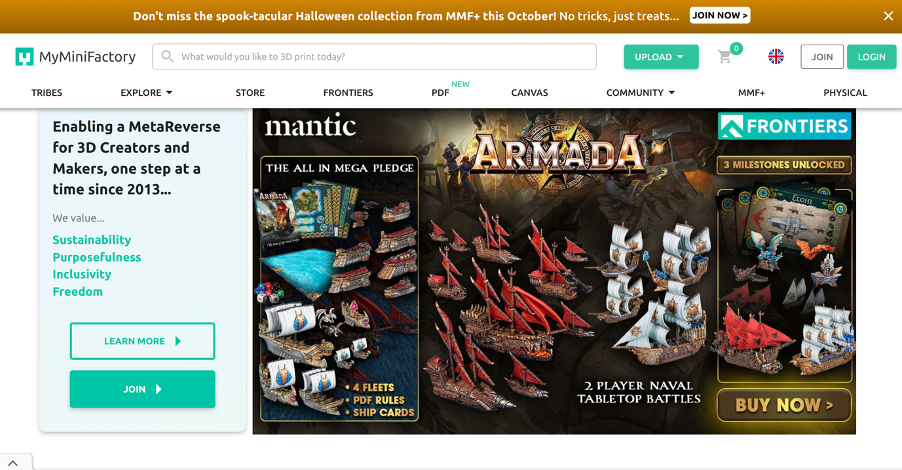902x470 pixels.
Task: Click the UK flag language selector
Action: coord(776,56)
